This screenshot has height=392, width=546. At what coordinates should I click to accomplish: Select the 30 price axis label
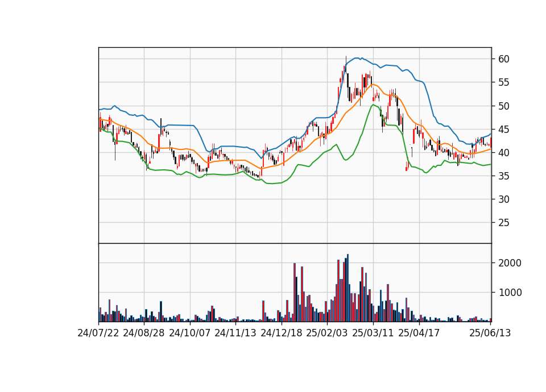[504, 199]
